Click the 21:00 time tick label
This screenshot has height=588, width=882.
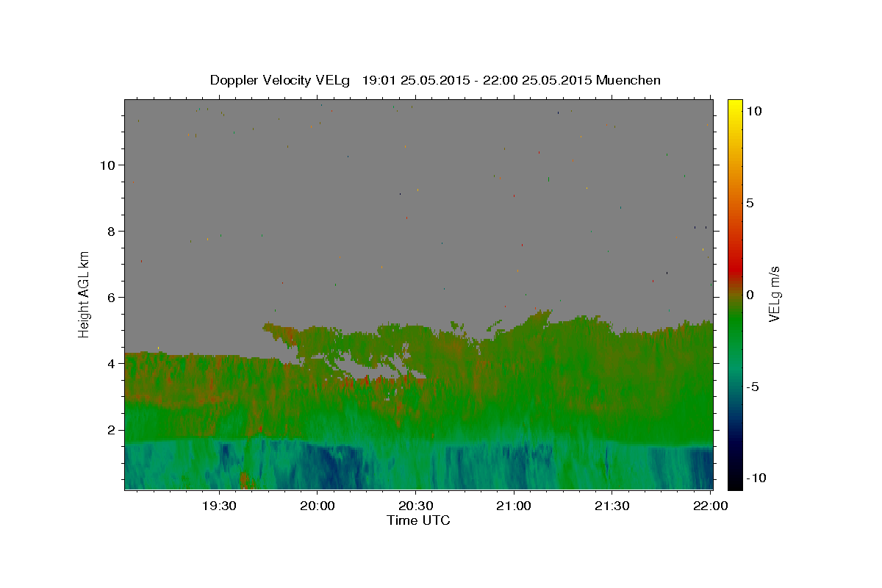[x=514, y=506]
